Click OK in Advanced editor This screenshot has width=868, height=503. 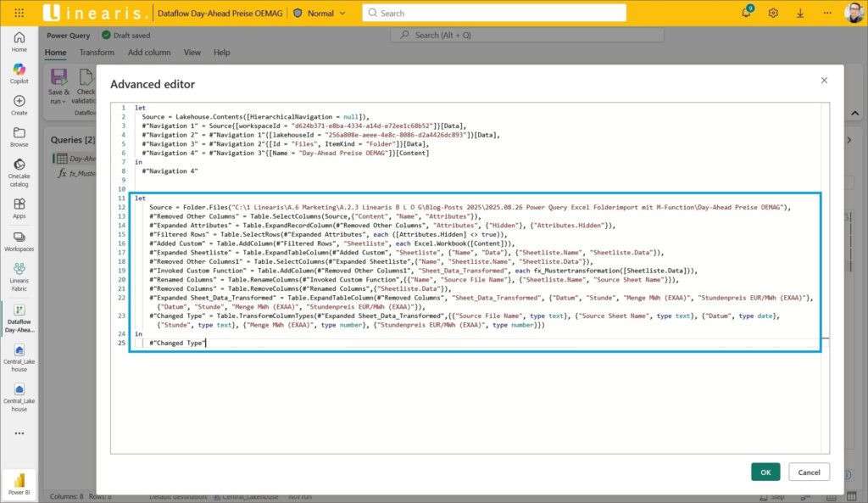pos(765,472)
